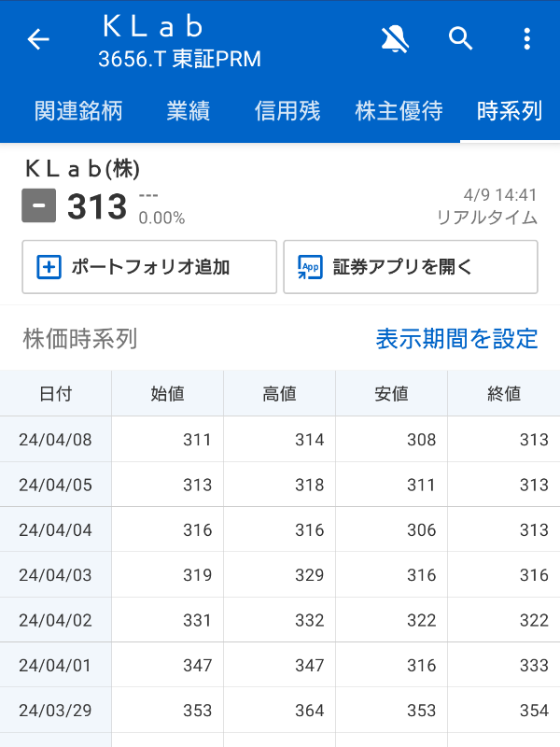The height and width of the screenshot is (747, 560).
Task: Tap the App icon next to 証券アプリを開く
Action: [x=308, y=266]
